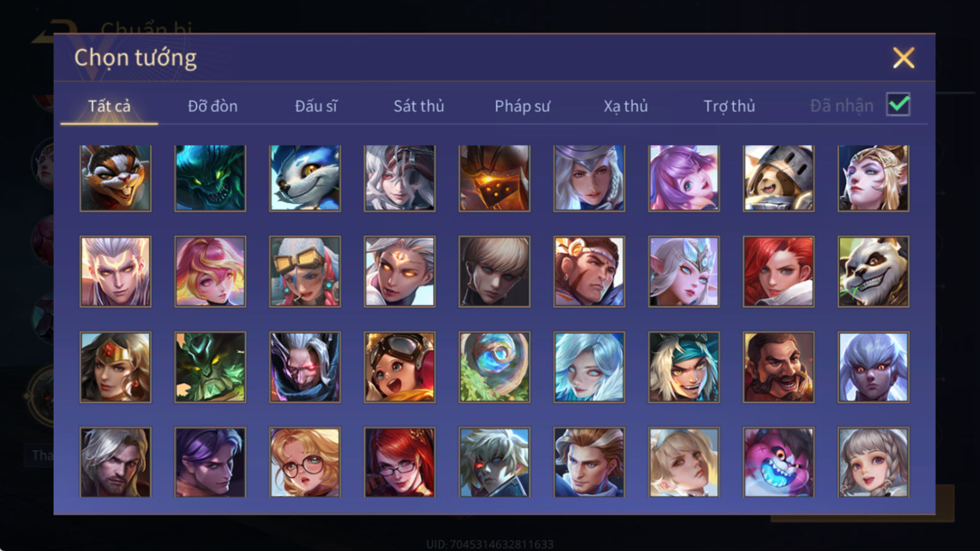Show the Xạ thủ hero list
Viewport: 980px width, 551px height.
pos(626,107)
